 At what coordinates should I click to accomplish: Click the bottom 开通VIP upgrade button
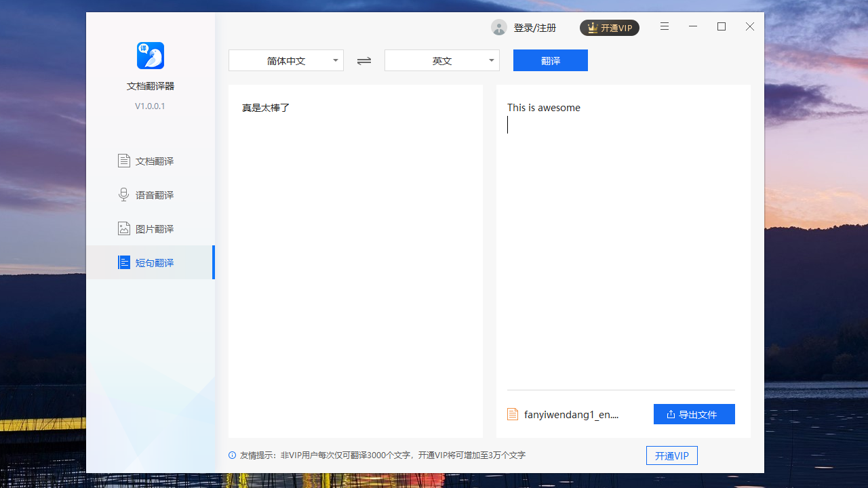click(x=671, y=455)
